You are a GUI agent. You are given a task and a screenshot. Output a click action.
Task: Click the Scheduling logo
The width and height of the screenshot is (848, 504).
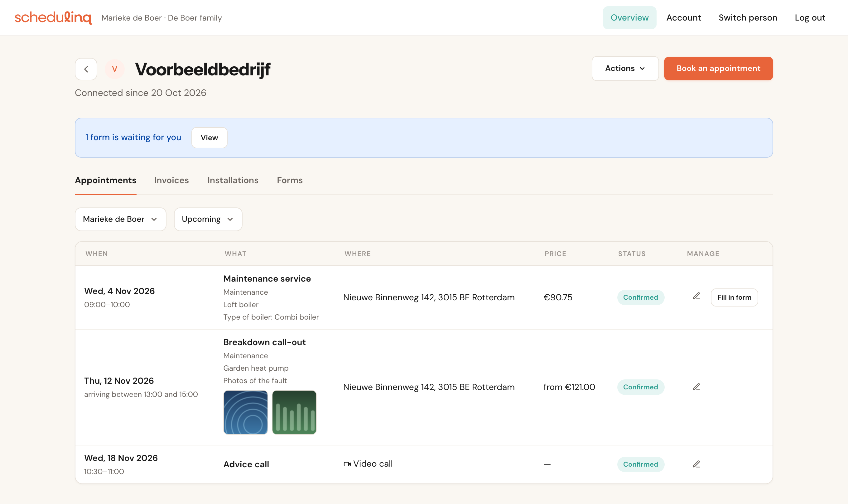point(53,18)
